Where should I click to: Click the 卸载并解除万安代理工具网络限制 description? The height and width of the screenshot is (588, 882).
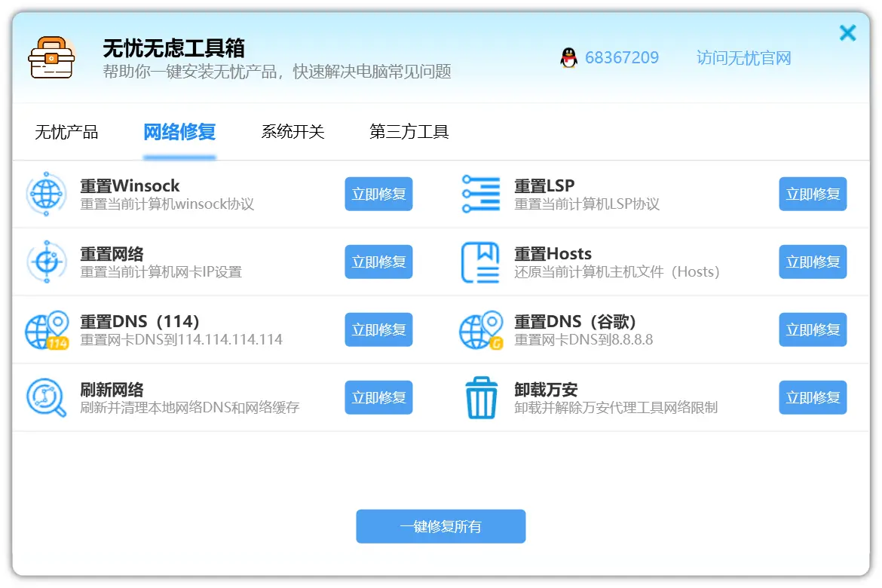point(616,407)
